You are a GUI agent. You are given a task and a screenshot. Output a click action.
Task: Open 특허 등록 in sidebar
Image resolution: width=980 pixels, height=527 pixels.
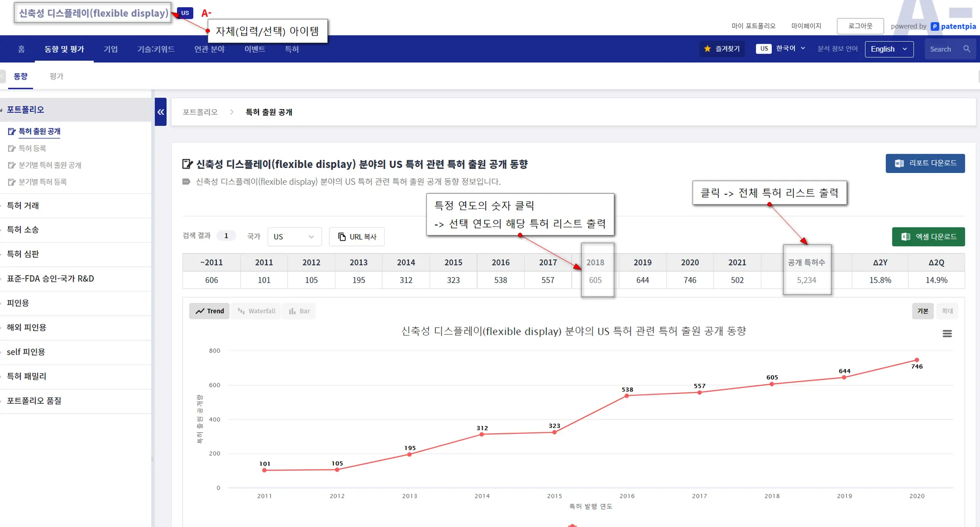click(x=33, y=148)
